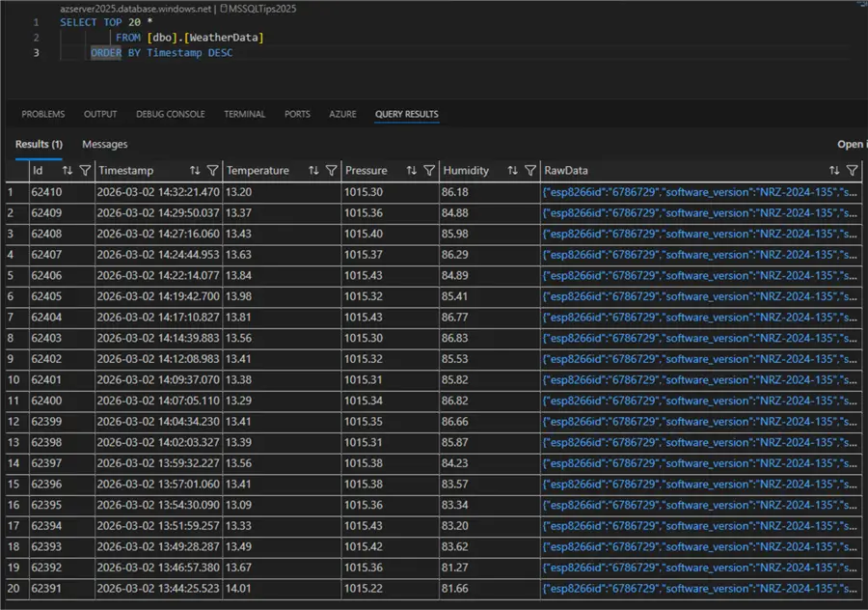Click the RawData column header label
The width and height of the screenshot is (868, 610).
click(566, 171)
